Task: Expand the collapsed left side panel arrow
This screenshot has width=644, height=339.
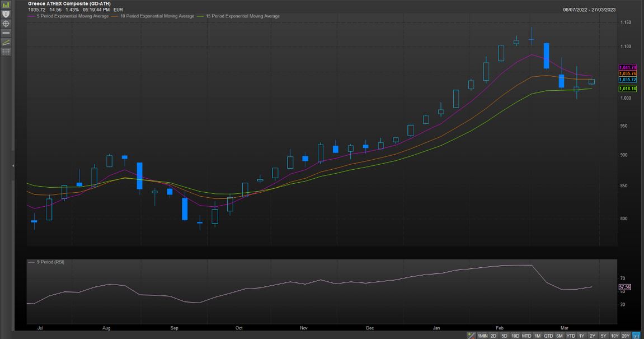Action: click(13, 166)
